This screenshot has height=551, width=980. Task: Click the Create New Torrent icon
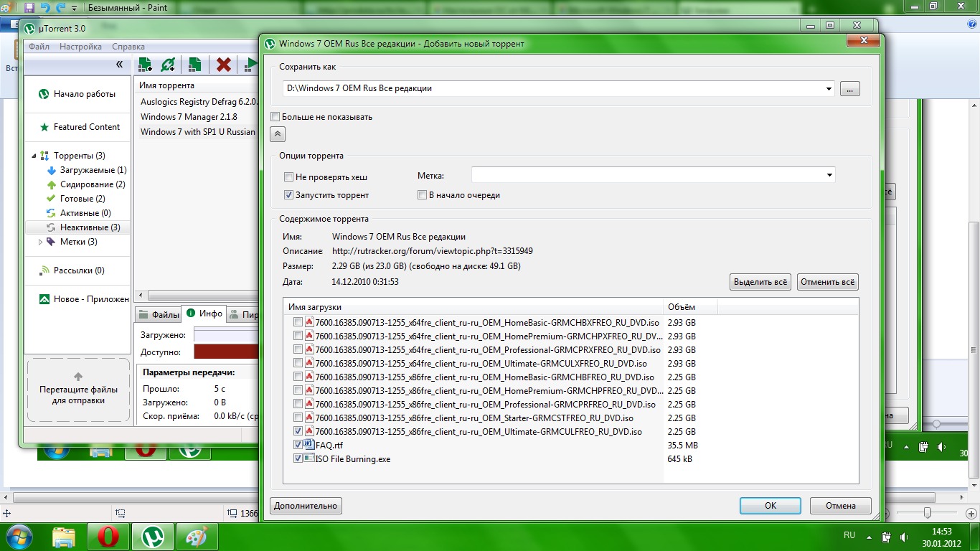click(x=194, y=65)
